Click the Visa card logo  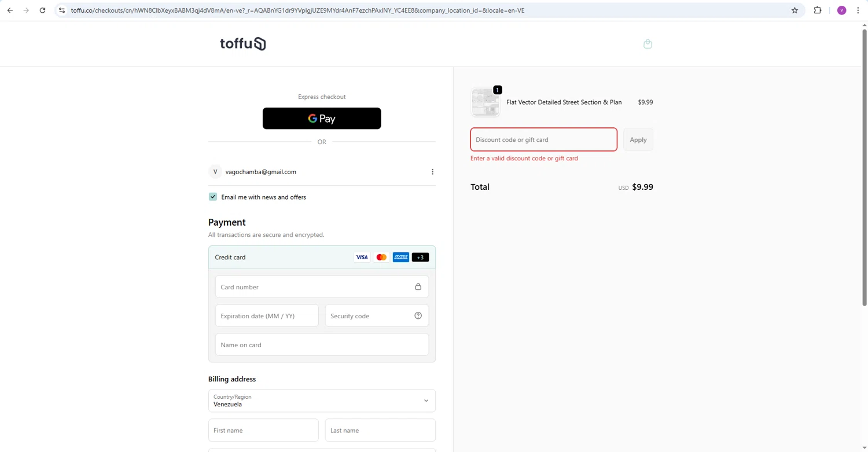pyautogui.click(x=362, y=258)
